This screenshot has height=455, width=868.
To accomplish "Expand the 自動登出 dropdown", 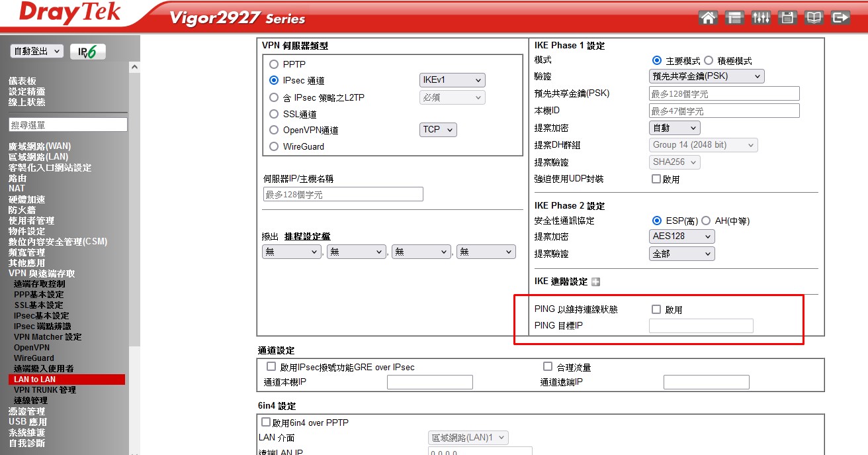I will click(x=37, y=51).
